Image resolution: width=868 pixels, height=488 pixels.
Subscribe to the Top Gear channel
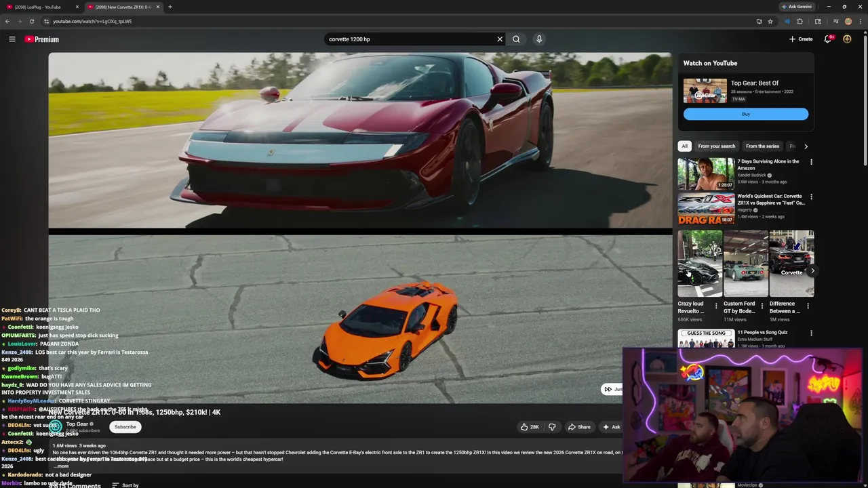[x=125, y=427]
